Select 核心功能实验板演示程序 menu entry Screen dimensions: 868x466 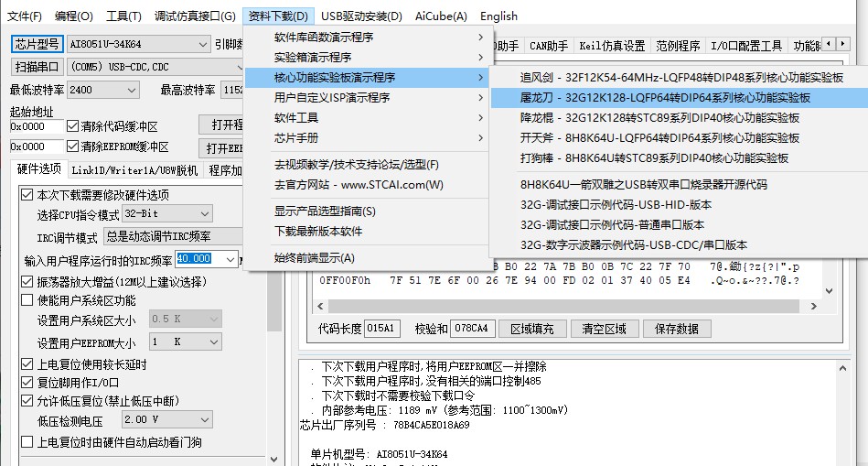pyautogui.click(x=367, y=78)
